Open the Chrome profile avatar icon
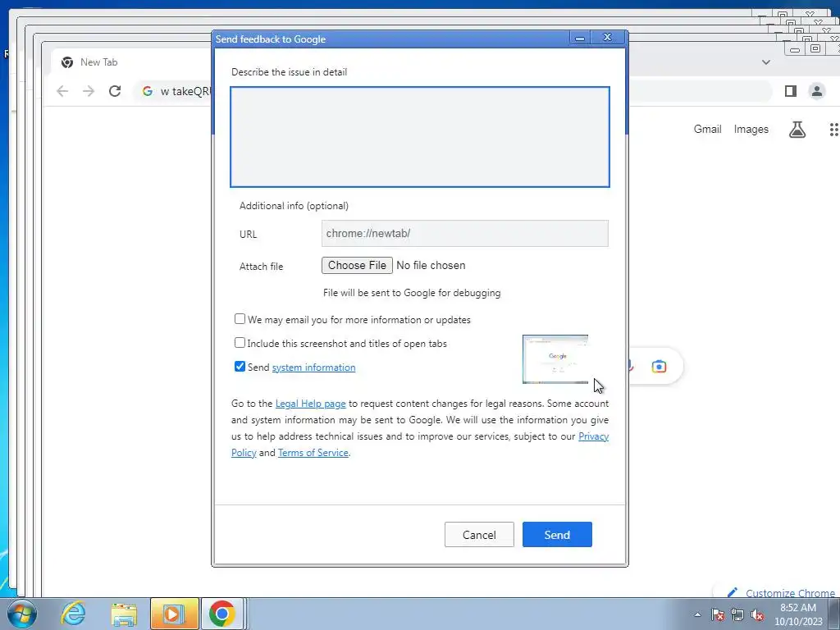840x630 pixels. [817, 91]
